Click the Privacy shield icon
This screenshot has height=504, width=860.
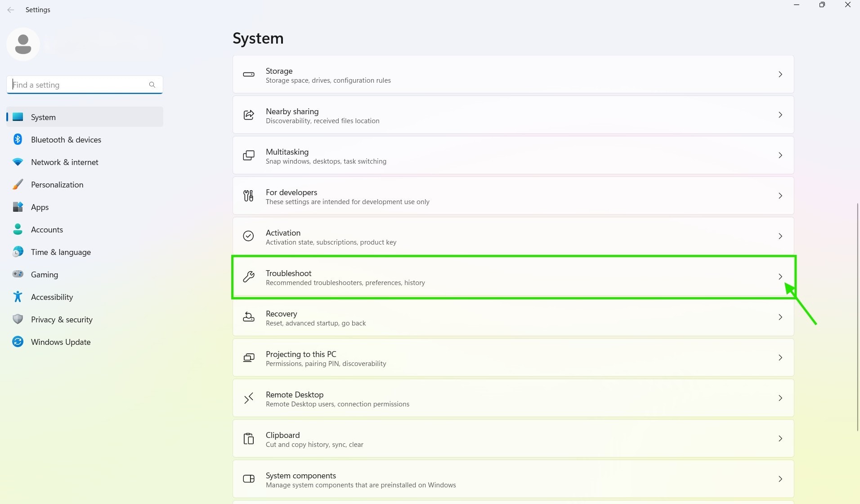click(x=18, y=319)
